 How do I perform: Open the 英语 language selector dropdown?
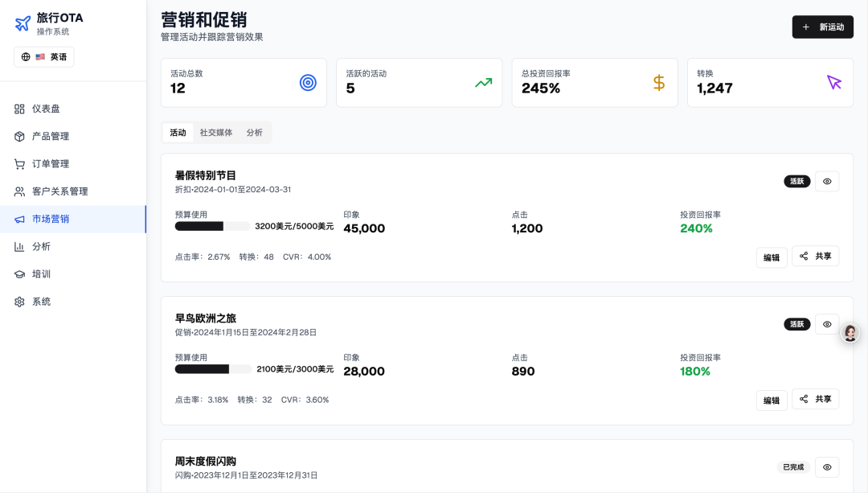coord(44,57)
